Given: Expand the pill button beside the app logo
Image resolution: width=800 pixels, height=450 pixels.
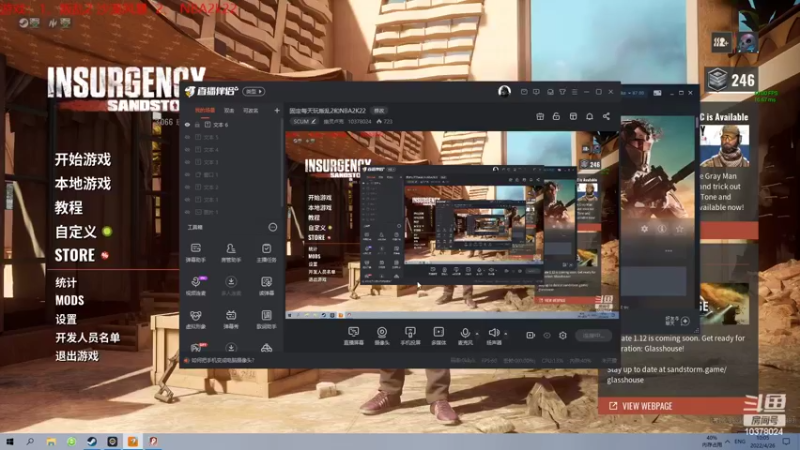Looking at the screenshot, I should (254, 91).
